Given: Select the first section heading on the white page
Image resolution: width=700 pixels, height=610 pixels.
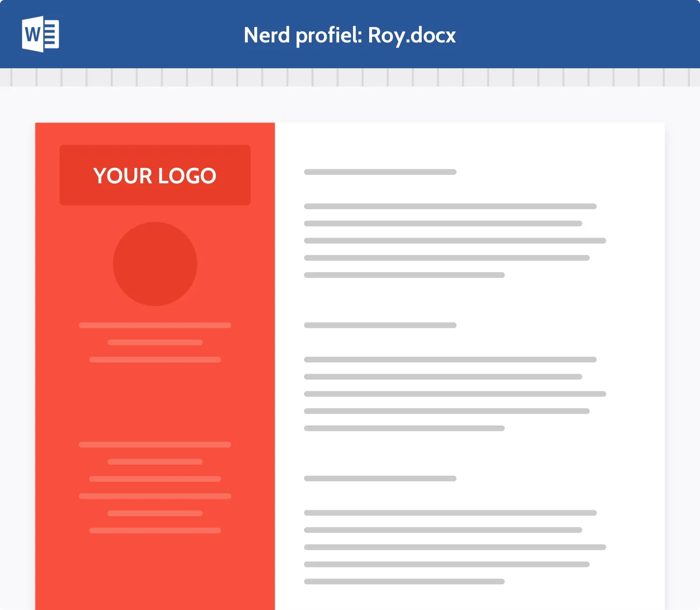Looking at the screenshot, I should pyautogui.click(x=380, y=172).
